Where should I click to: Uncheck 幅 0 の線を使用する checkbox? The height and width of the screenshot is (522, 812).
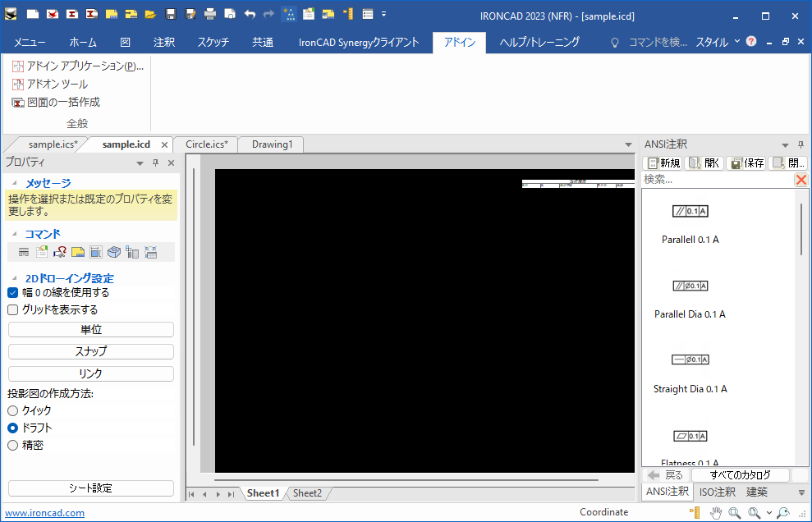click(13, 293)
